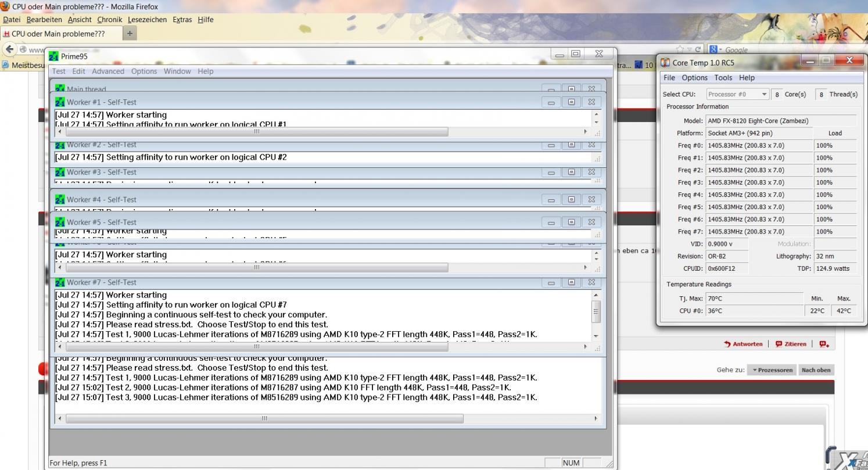Click bottom worker window scroll left arrow
This screenshot has width=868, height=470.
[59, 418]
